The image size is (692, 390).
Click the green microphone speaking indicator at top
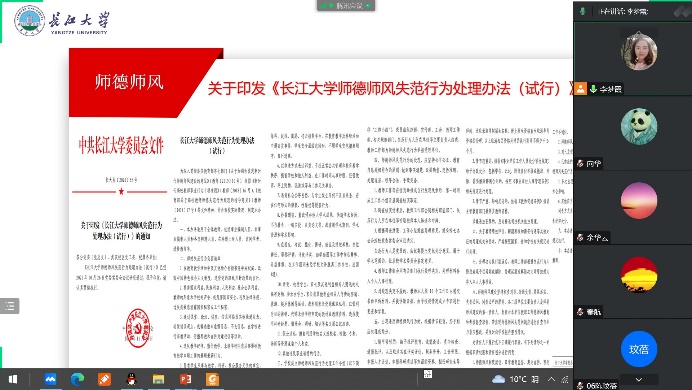click(x=583, y=11)
